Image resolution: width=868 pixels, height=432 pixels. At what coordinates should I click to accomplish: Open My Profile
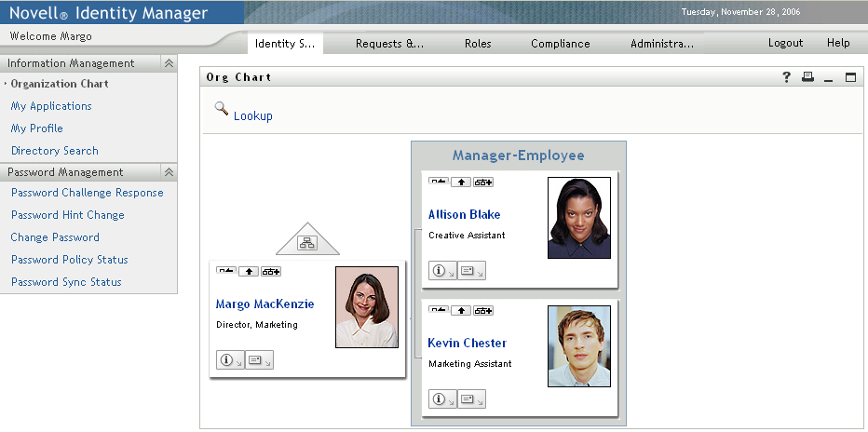(36, 128)
